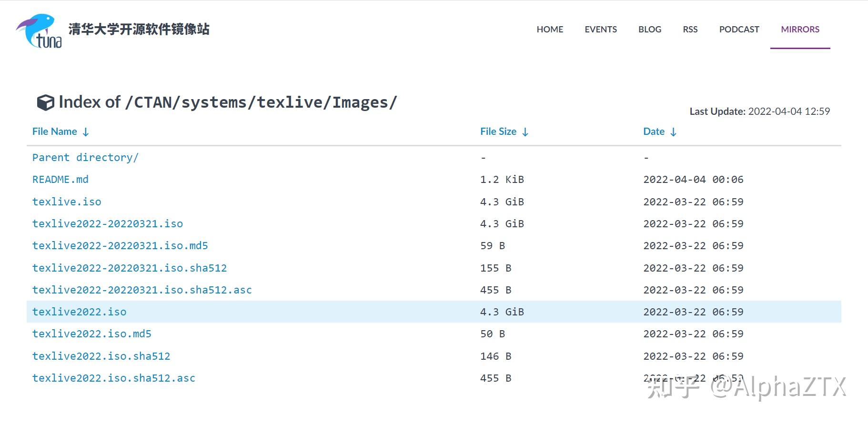Open the README.md file
This screenshot has width=868, height=425.
coord(61,180)
